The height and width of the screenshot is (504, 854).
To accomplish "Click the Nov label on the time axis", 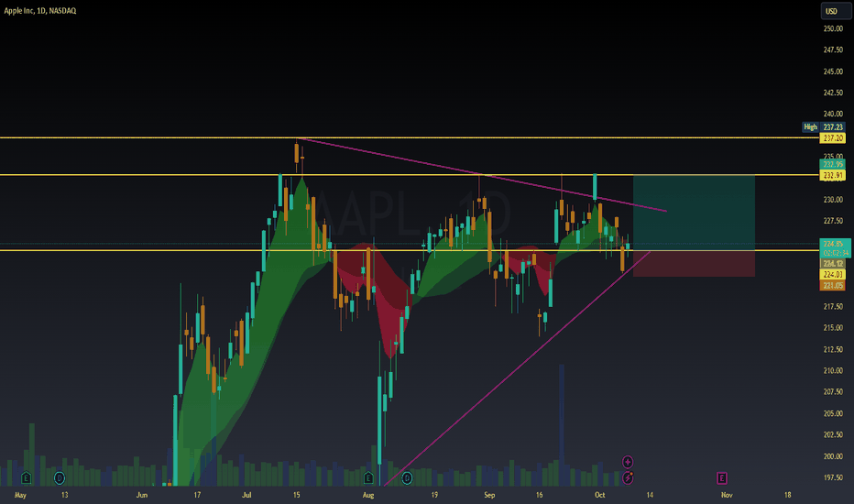I will [x=727, y=495].
